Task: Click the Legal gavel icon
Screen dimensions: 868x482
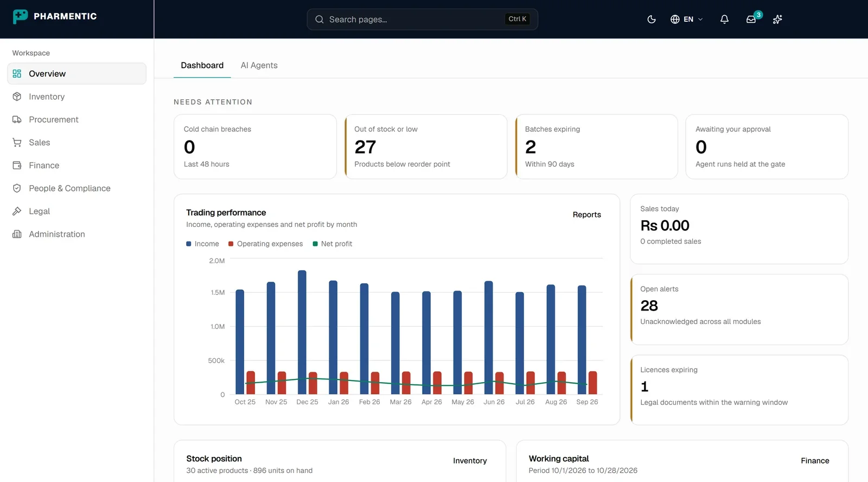Action: [17, 211]
